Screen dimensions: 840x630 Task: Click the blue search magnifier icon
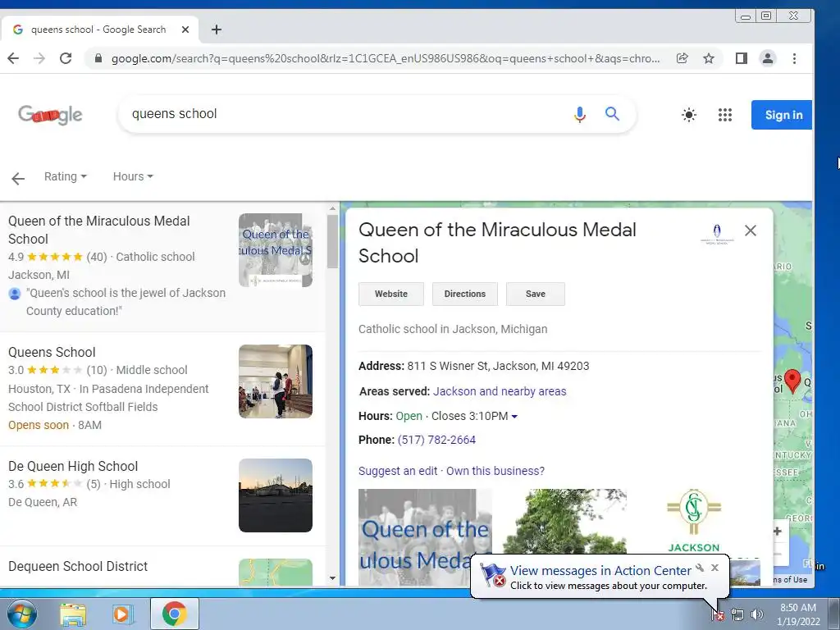coord(612,113)
